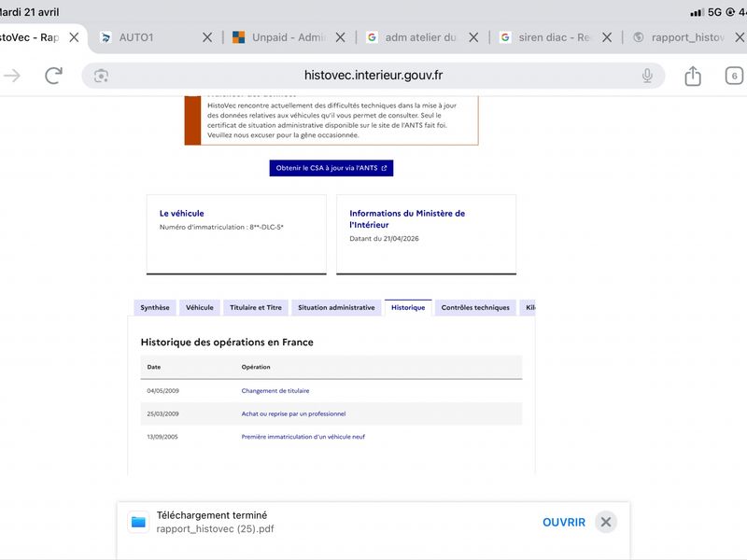
Task: Tap the lens search icon in the address bar
Action: [x=101, y=76]
